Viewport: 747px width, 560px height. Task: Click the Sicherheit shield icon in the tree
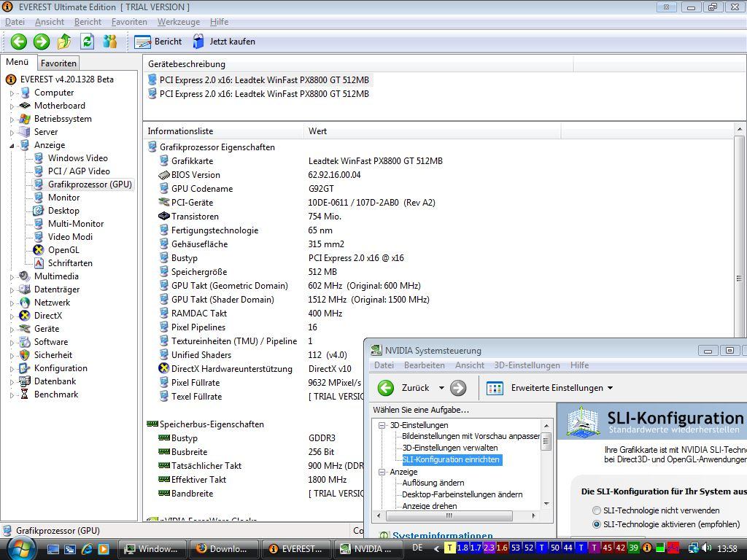[x=24, y=355]
